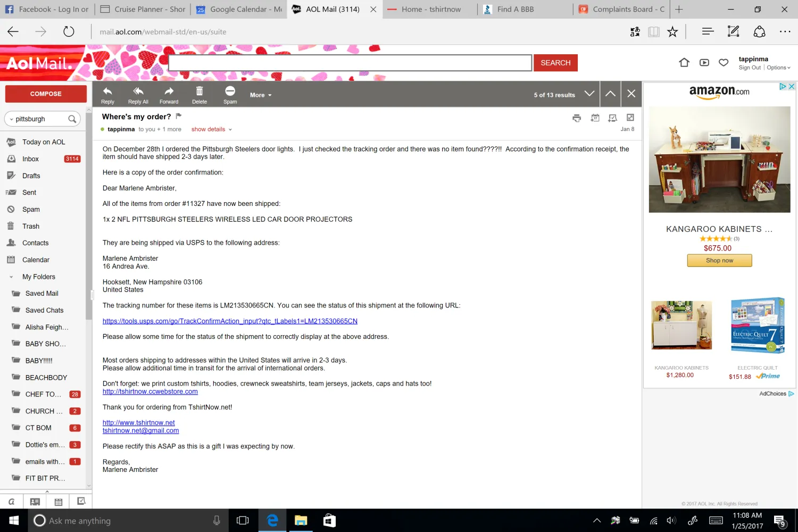
Task: Click the video icon in header
Action: [704, 63]
